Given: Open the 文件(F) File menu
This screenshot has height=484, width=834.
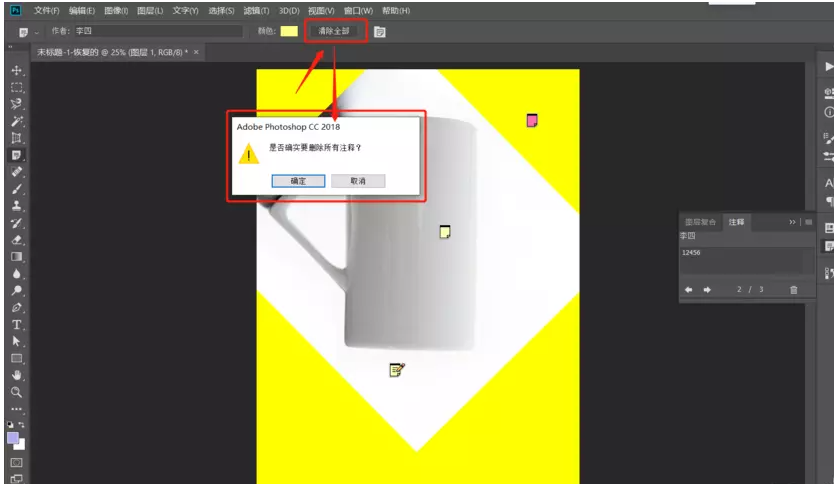Looking at the screenshot, I should (46, 11).
